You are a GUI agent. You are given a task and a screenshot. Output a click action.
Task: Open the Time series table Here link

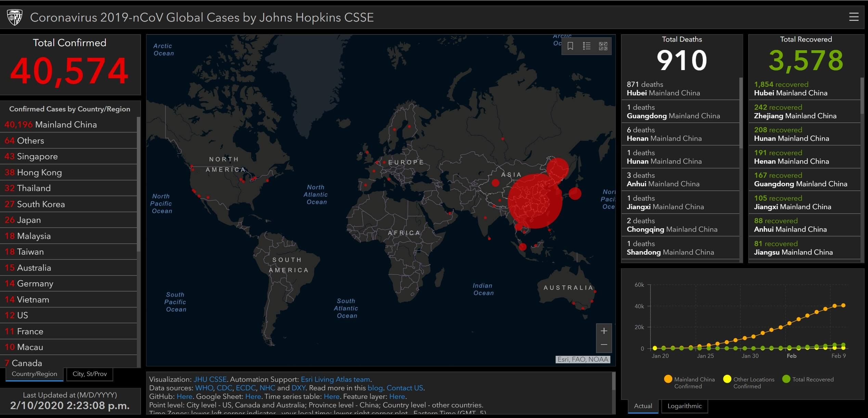pos(332,396)
